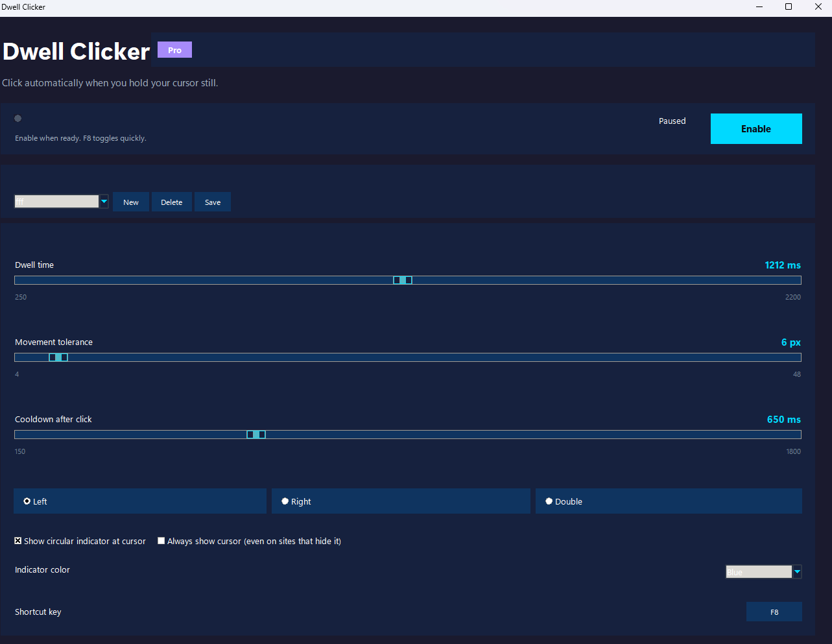Close the Dwell Clicker window
Image resolution: width=832 pixels, height=644 pixels.
(818, 6)
